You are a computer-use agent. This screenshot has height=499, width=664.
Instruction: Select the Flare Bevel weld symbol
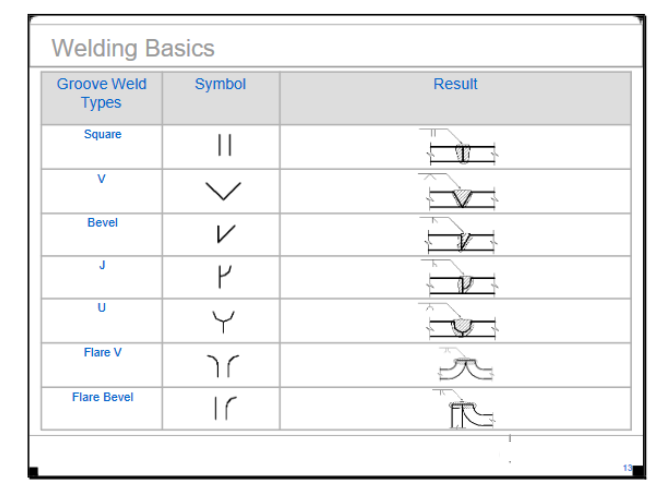[x=226, y=408]
